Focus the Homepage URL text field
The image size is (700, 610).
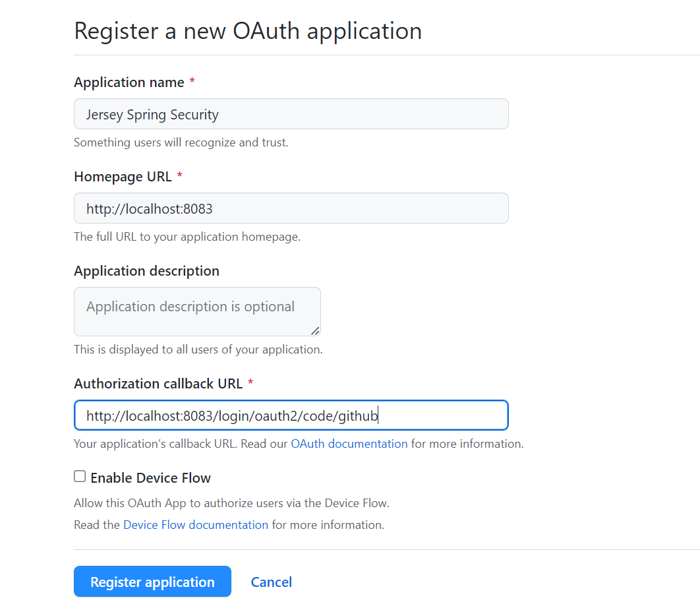click(x=291, y=208)
